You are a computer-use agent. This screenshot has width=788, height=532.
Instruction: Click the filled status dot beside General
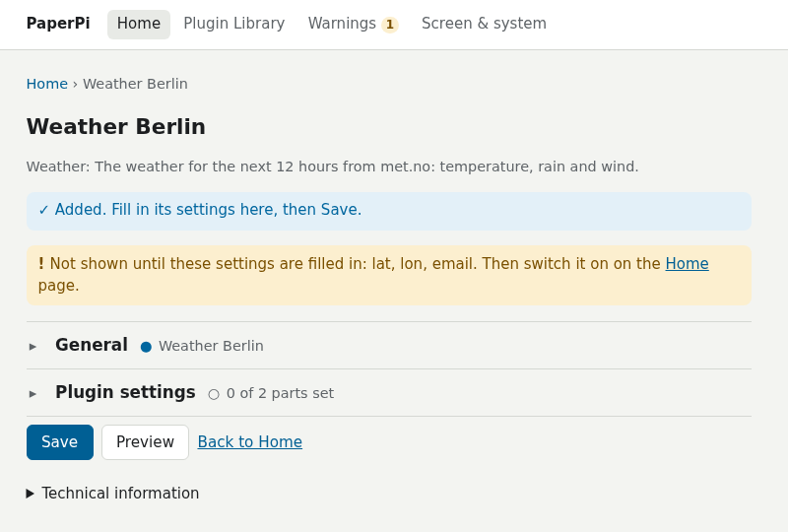coord(146,347)
